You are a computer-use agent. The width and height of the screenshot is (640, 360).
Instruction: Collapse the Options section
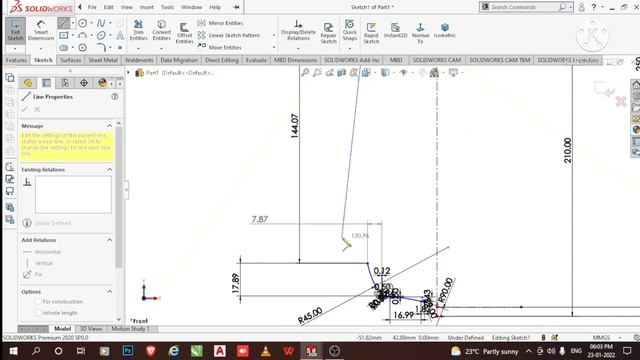[x=109, y=291]
